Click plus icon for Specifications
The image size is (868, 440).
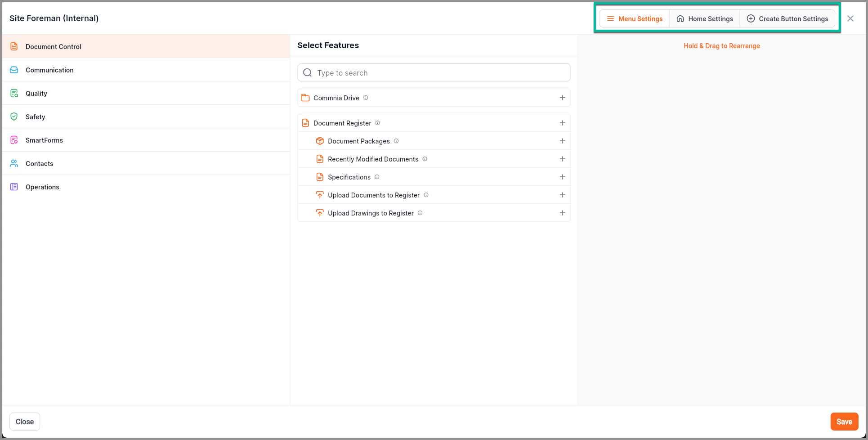(x=562, y=177)
